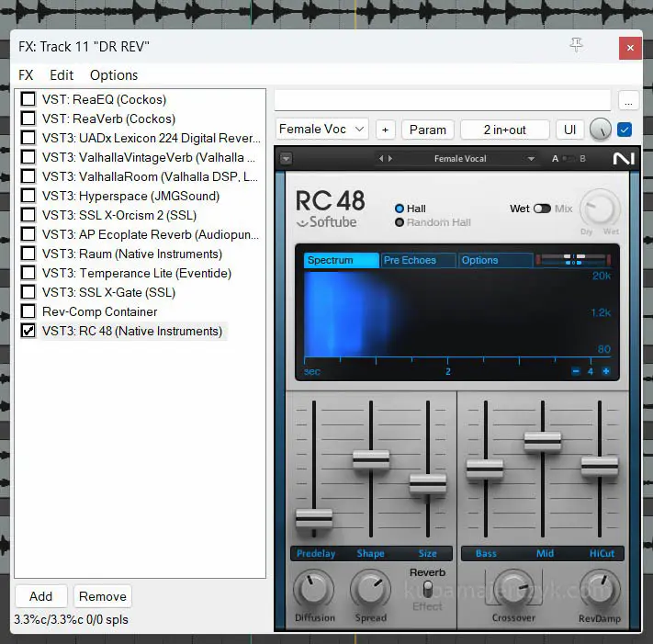Enable the ReaEQ (Cockos) checkbox
653x644 pixels.
click(28, 99)
